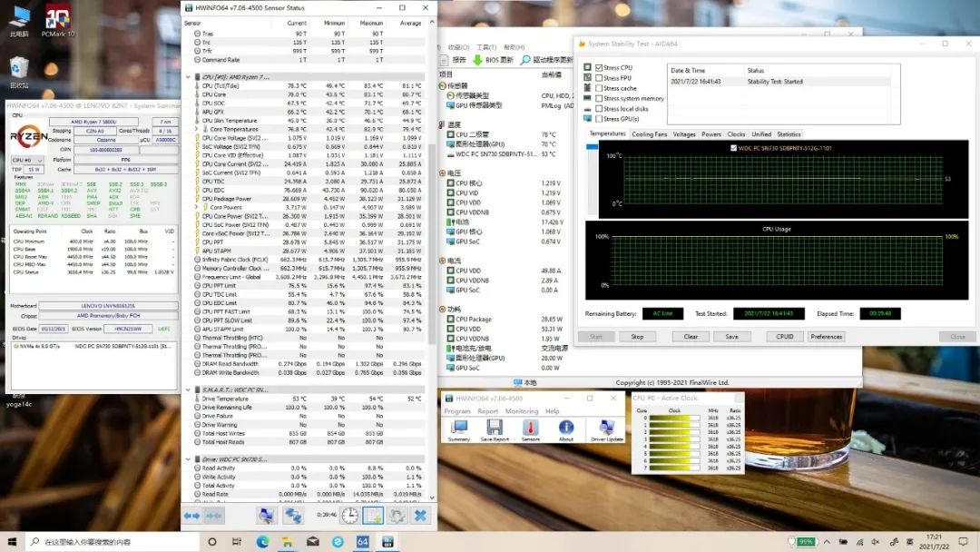Close sensor window with blue X icon

(420, 516)
